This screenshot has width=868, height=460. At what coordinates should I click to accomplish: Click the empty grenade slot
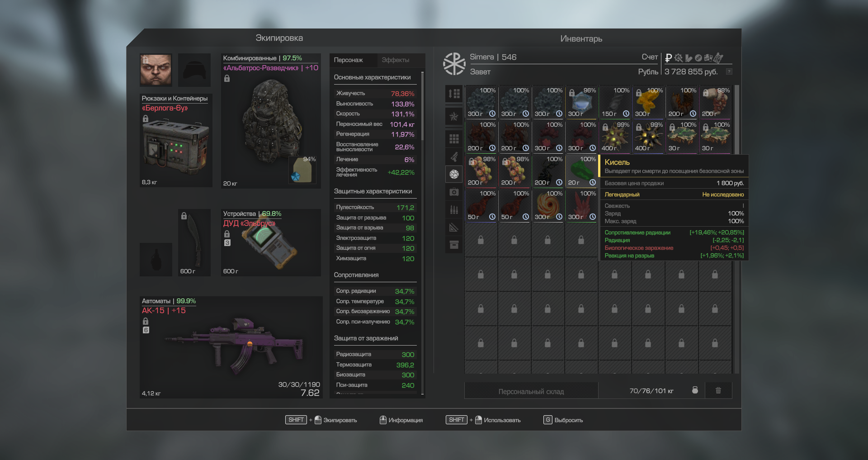click(156, 259)
